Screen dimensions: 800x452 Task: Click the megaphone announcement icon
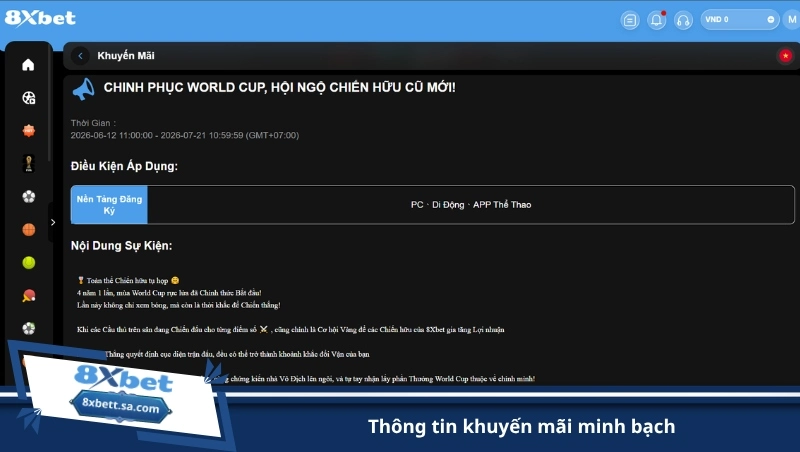83,89
